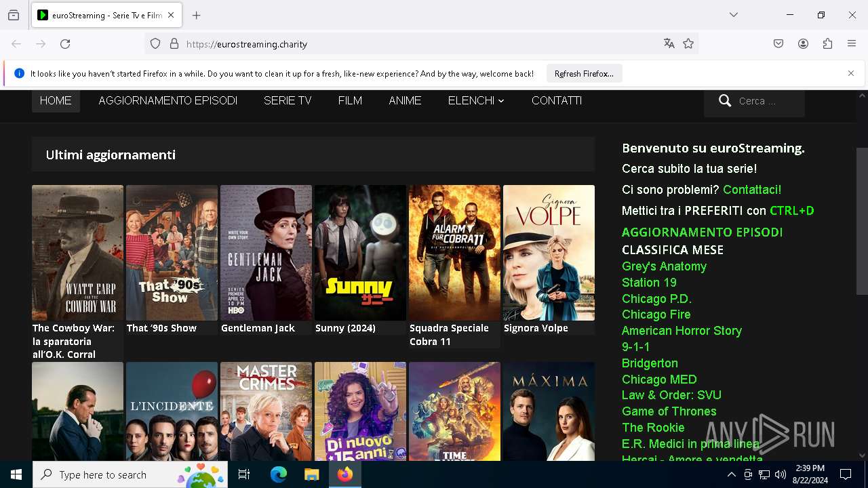The height and width of the screenshot is (488, 868).
Task: Click the Refresh Firefox button
Action: [x=584, y=74]
